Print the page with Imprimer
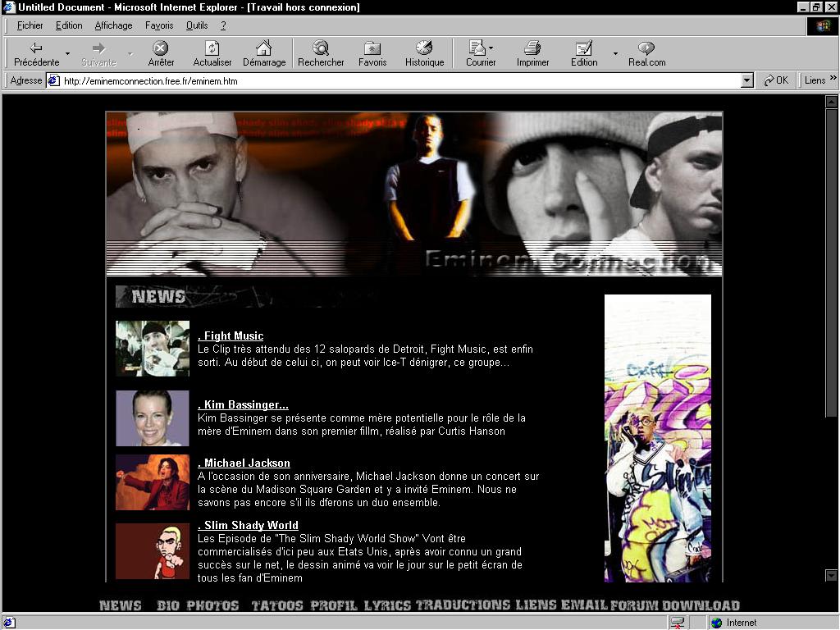This screenshot has width=840, height=630. [532, 54]
